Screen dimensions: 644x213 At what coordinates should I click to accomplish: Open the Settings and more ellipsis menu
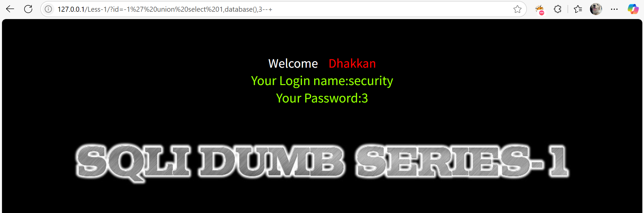click(x=614, y=9)
